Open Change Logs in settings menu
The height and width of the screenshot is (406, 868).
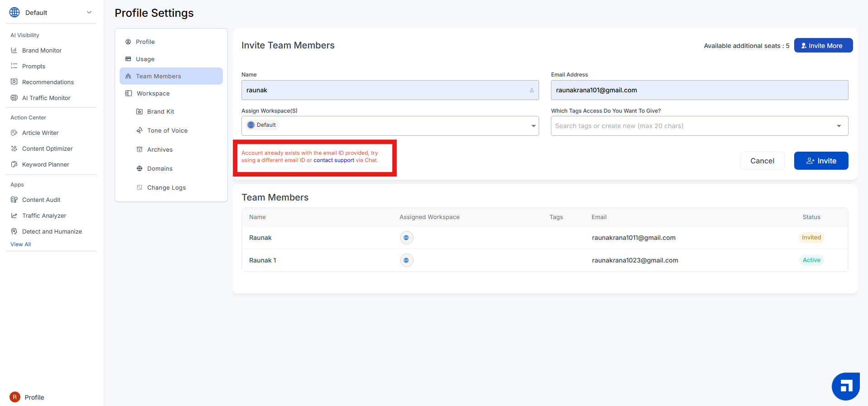pyautogui.click(x=166, y=187)
